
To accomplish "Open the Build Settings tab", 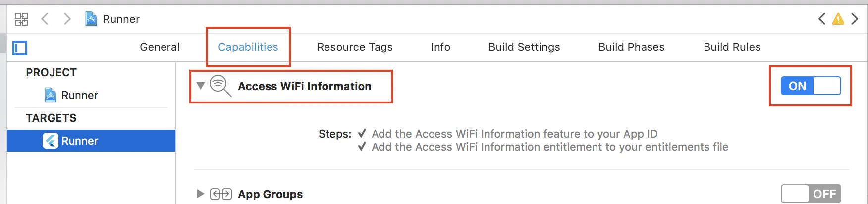I will pos(524,47).
